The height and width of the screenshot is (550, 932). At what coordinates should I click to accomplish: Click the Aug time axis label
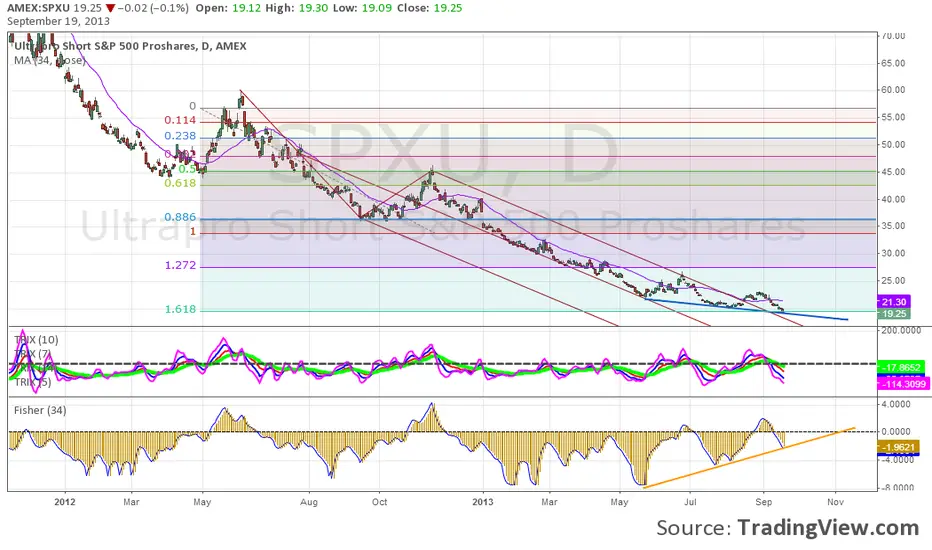click(309, 502)
